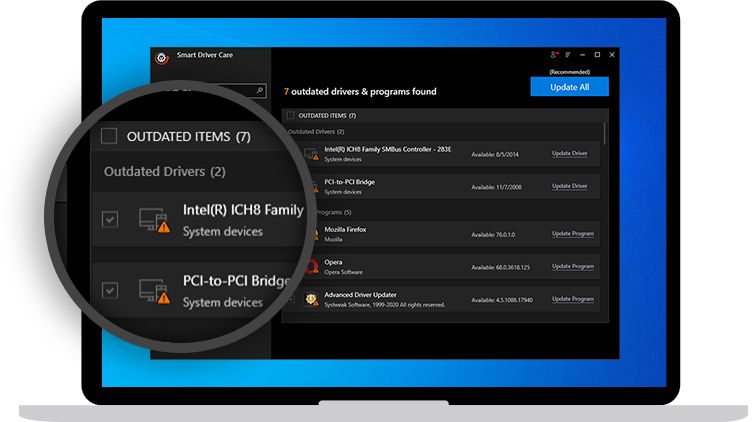The width and height of the screenshot is (753, 422).
Task: Click Update Driver for Intel(R) ICH8 SMBus Controller
Action: tap(570, 154)
